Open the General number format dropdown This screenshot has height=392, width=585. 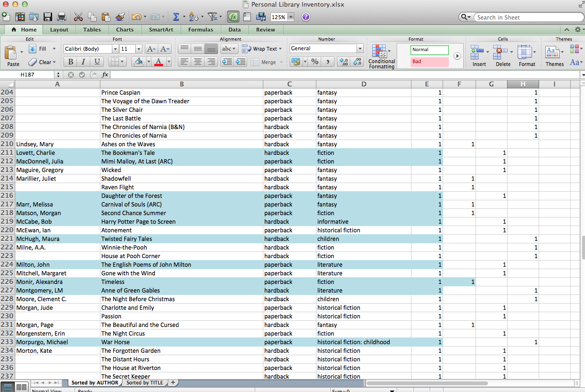pos(360,49)
